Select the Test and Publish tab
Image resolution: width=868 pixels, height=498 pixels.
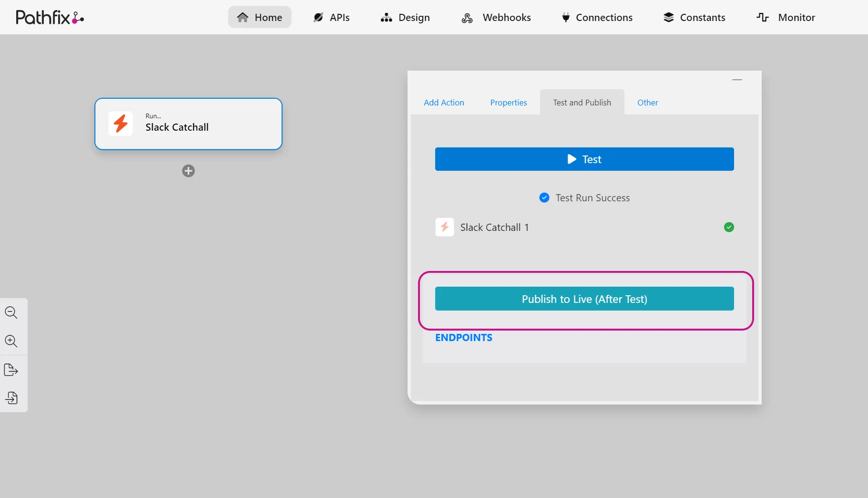[x=582, y=102]
